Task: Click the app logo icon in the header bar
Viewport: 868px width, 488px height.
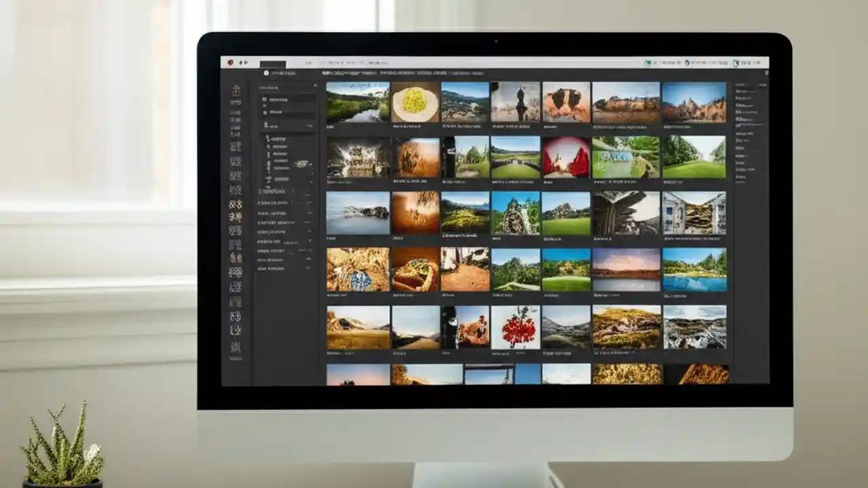Action: point(266,73)
